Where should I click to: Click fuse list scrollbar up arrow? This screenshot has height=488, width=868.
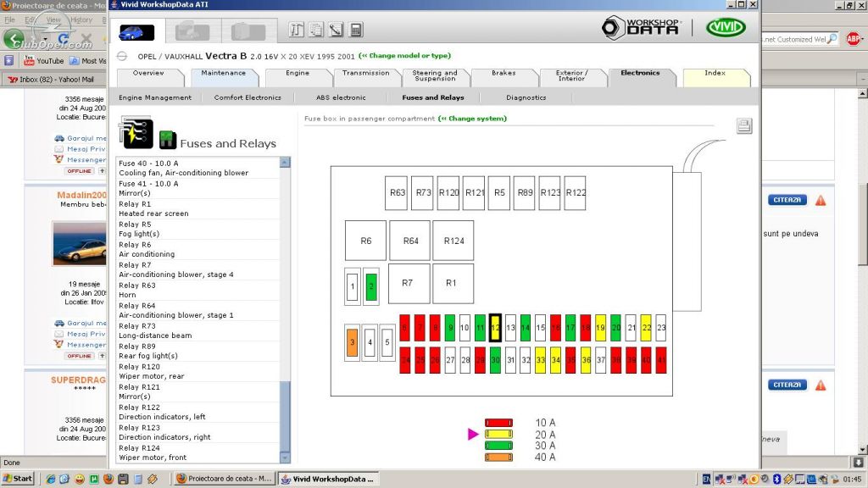click(x=285, y=163)
